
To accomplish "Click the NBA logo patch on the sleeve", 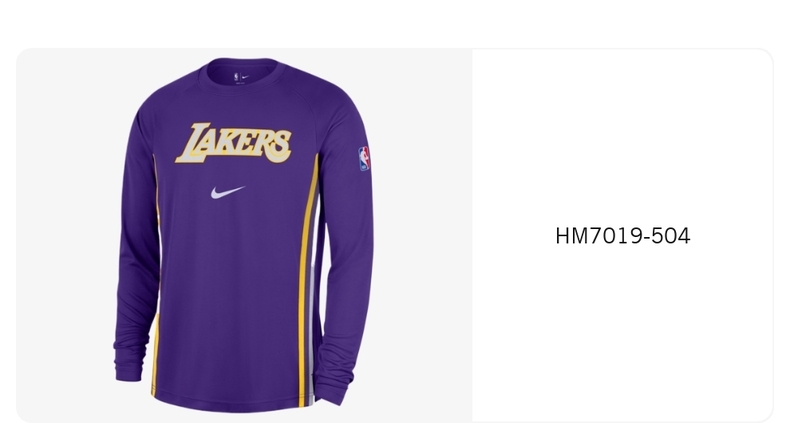I will 364,159.
